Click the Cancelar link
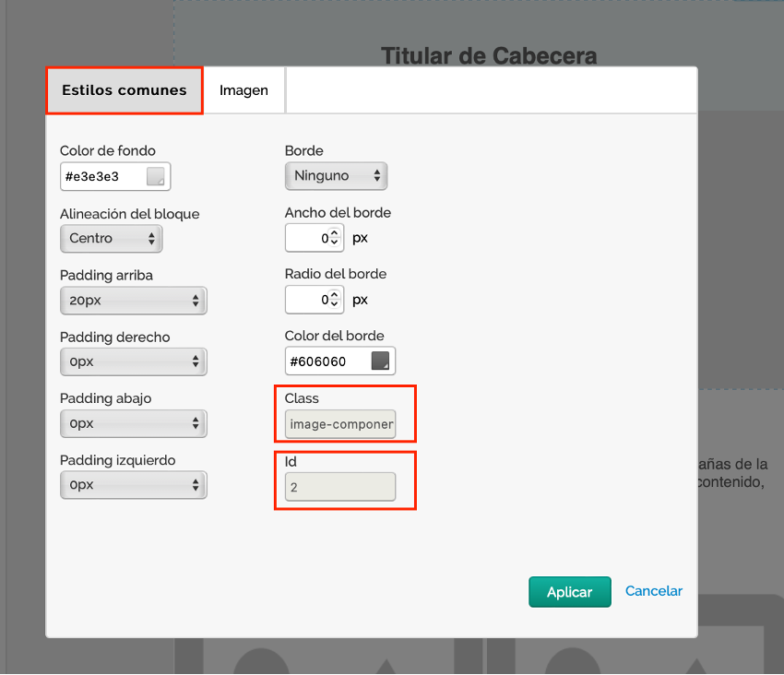This screenshot has width=784, height=675. 654,591
